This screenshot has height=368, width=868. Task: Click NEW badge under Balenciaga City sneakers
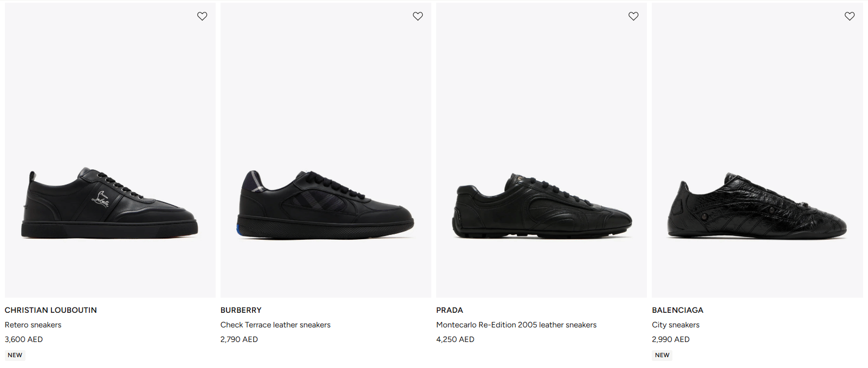[662, 355]
